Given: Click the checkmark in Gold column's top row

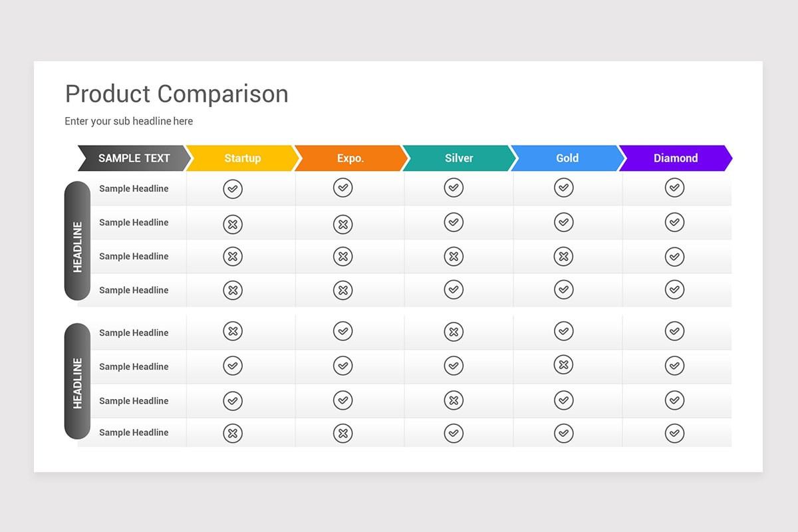Looking at the screenshot, I should tap(563, 188).
